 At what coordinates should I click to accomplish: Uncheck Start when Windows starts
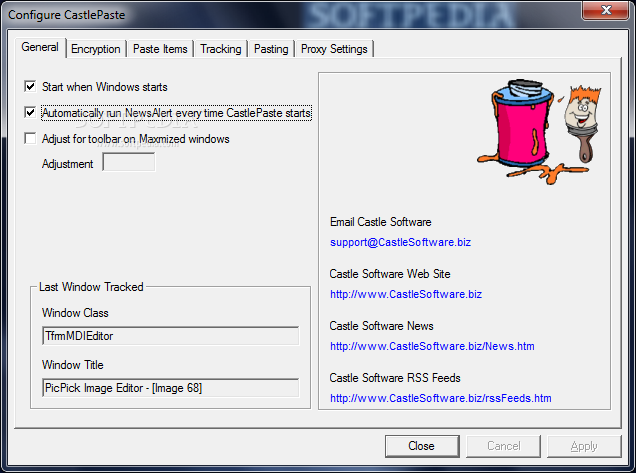(x=30, y=86)
